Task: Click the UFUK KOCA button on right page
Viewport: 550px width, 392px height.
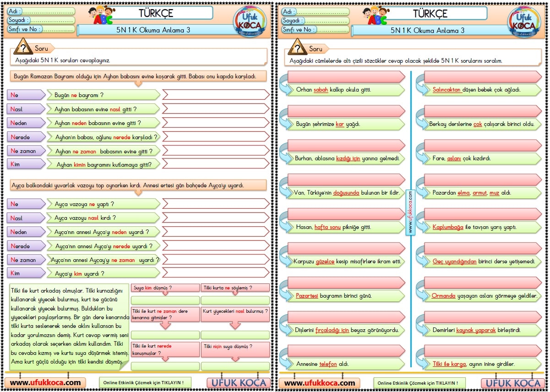Action: [x=512, y=383]
